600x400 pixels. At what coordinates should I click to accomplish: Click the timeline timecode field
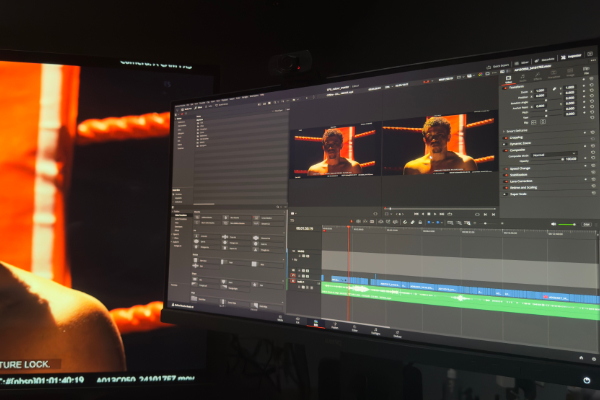coord(305,229)
